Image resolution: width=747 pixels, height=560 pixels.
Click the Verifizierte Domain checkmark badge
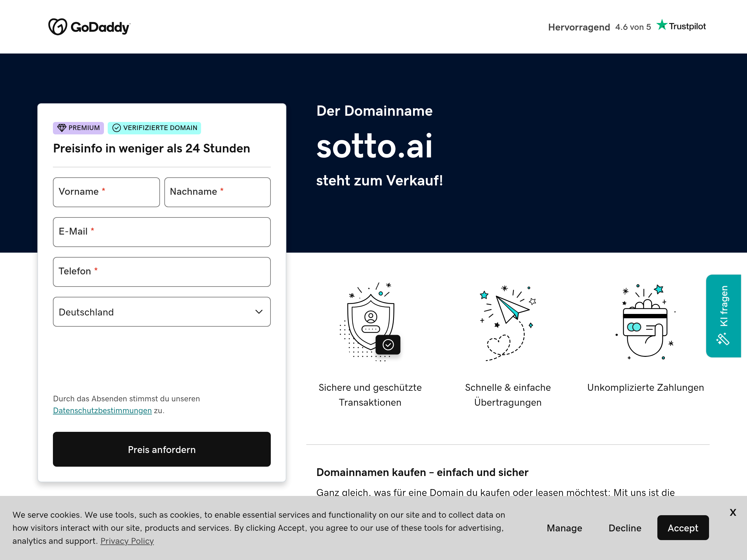154,128
